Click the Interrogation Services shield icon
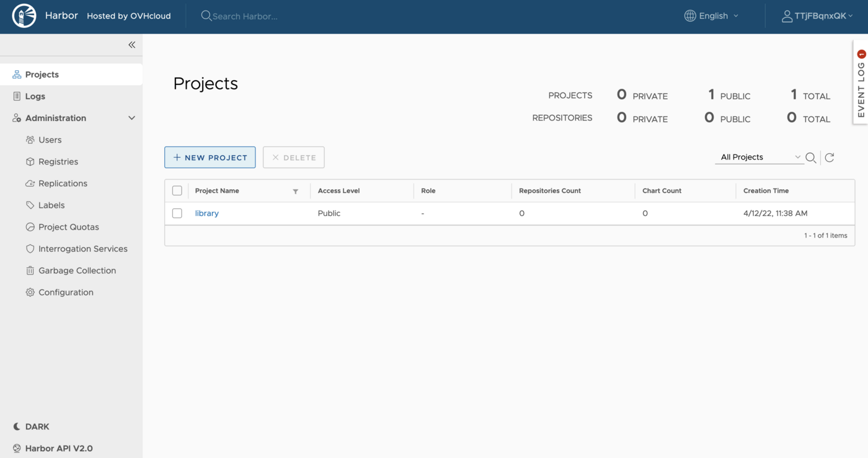This screenshot has width=868, height=458. (30, 248)
